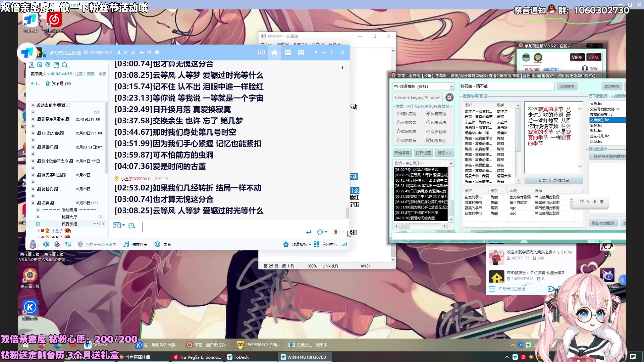Click the red crosshair window picker icon

pyautogui.click(x=449, y=97)
